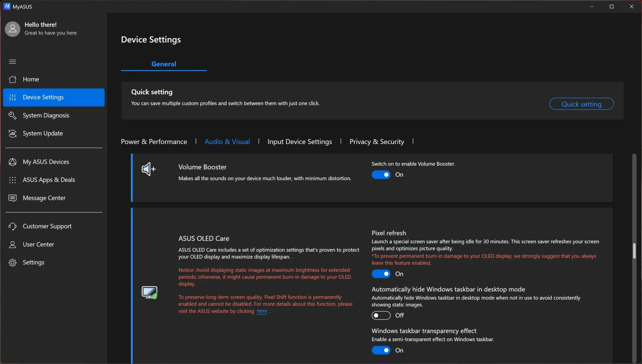Minimize the MyASUS window
The width and height of the screenshot is (642, 364).
592,6
